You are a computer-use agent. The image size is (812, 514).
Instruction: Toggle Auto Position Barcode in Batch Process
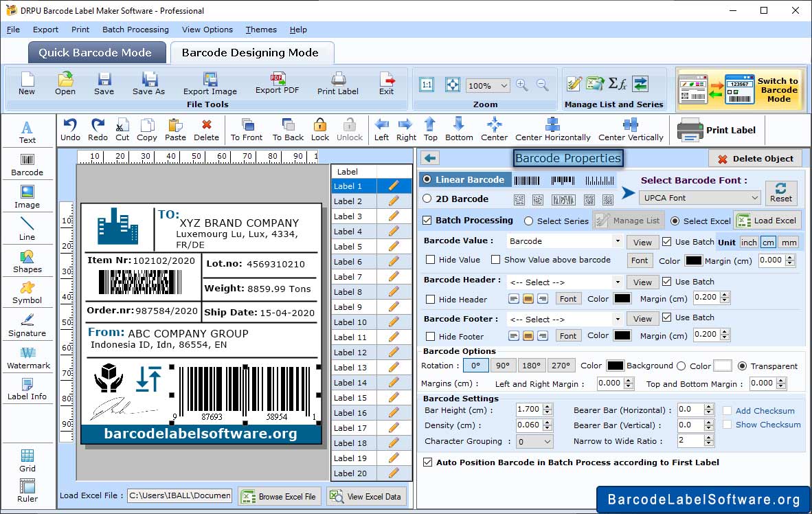[x=427, y=462]
